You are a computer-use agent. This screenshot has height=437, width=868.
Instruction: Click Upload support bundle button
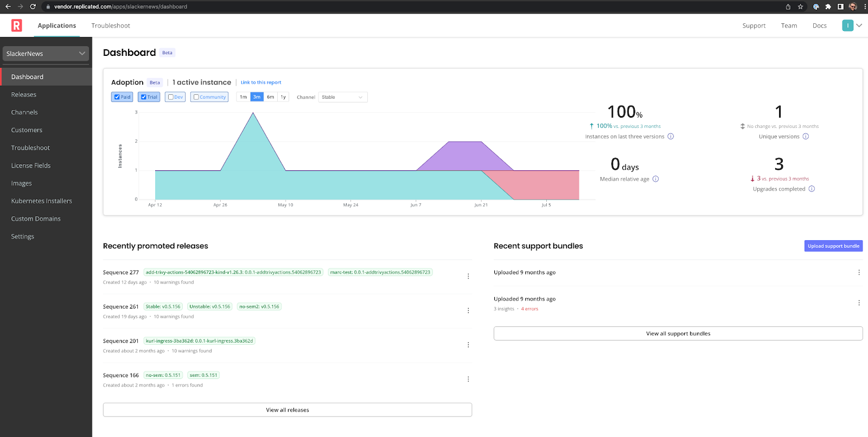click(x=833, y=246)
